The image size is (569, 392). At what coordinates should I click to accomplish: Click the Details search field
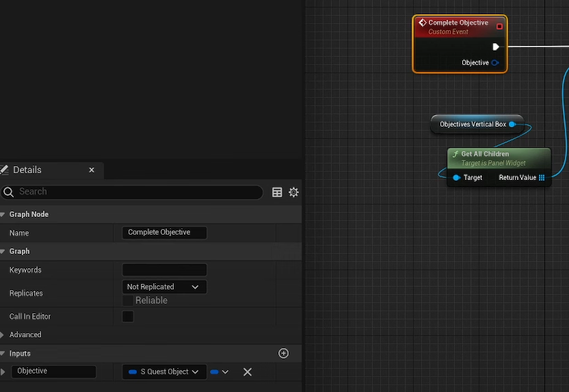(x=137, y=192)
